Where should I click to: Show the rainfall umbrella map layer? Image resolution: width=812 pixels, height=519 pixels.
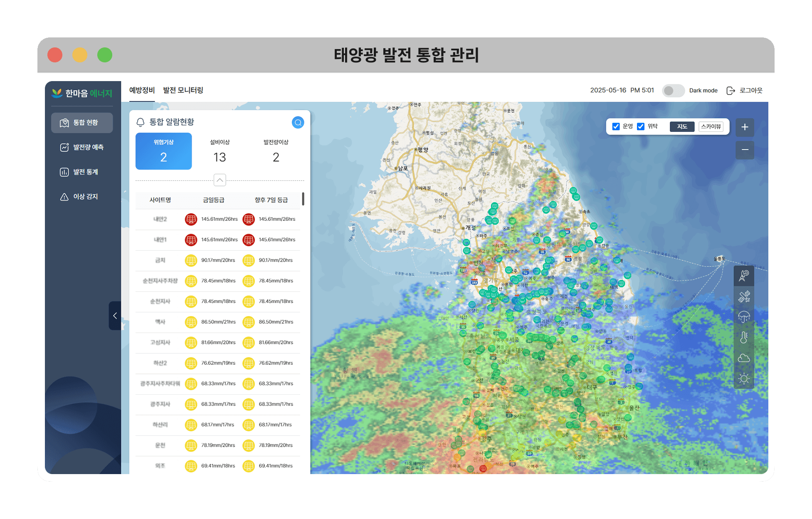pos(744,317)
